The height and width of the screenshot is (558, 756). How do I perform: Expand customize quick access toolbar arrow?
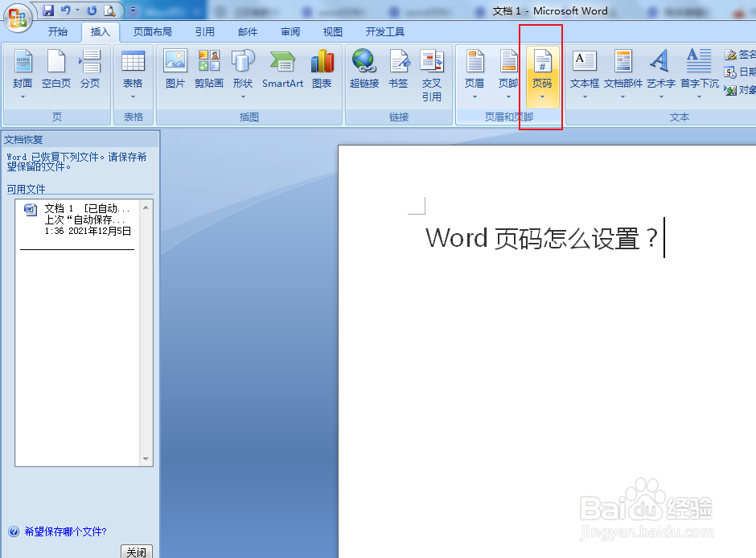[133, 10]
